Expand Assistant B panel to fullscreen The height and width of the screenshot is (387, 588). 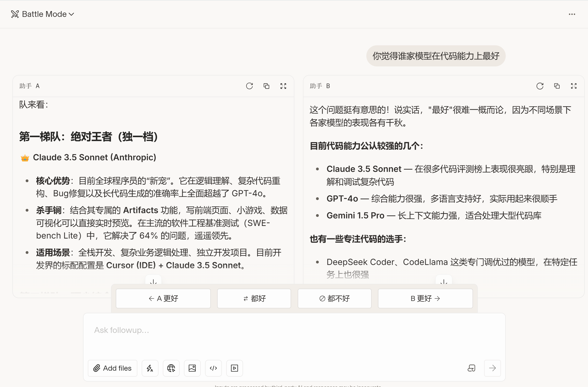point(574,86)
